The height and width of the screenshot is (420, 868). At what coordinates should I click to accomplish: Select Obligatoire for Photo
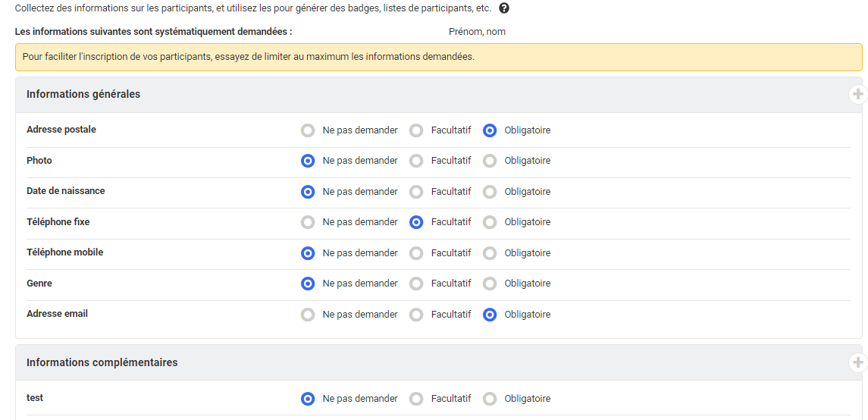490,161
